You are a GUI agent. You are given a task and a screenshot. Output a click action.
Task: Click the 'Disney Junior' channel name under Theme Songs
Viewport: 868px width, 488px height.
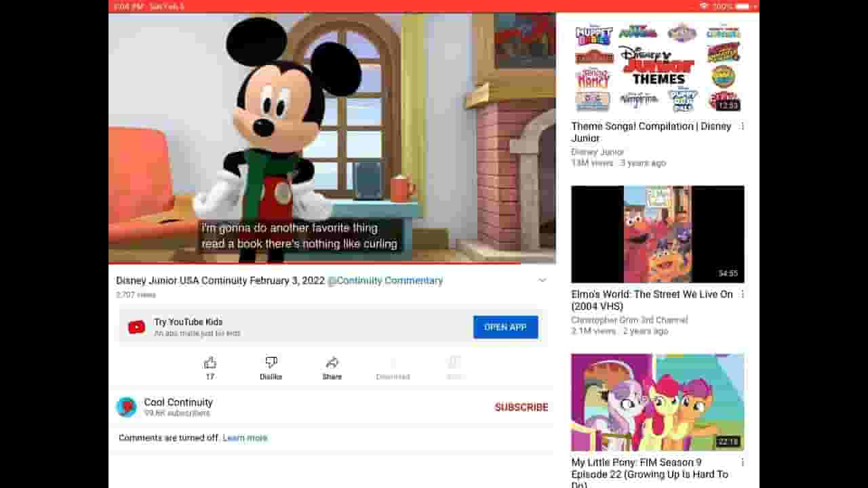[597, 152]
